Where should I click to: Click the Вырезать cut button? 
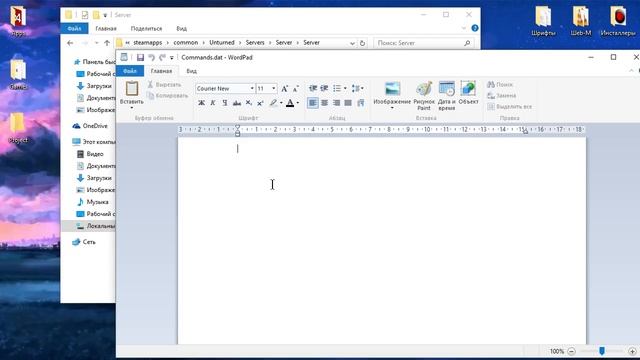pos(164,84)
